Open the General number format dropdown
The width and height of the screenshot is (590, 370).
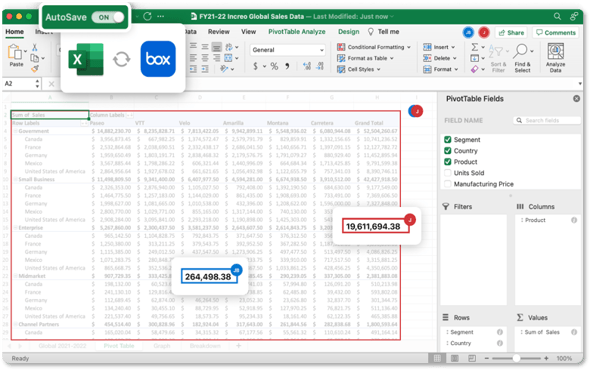287,50
